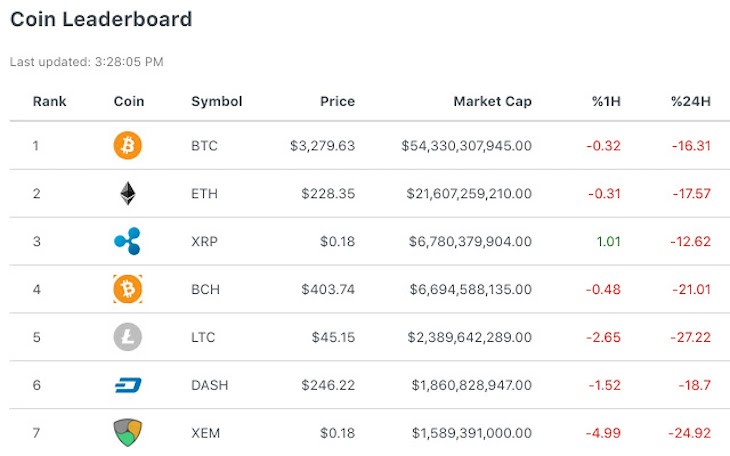Click the Symbol column header
730x456 pixels.
[x=217, y=101]
